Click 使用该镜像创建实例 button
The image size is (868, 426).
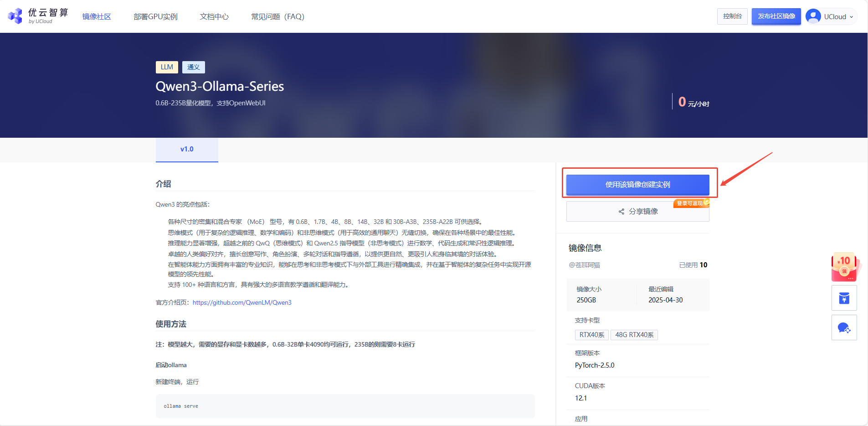(637, 185)
